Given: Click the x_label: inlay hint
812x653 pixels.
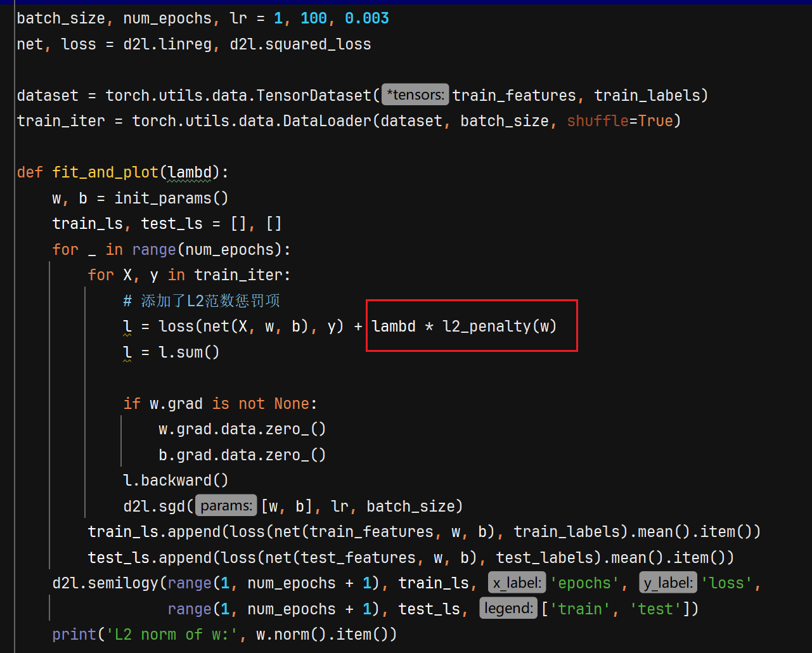Looking at the screenshot, I should (517, 583).
